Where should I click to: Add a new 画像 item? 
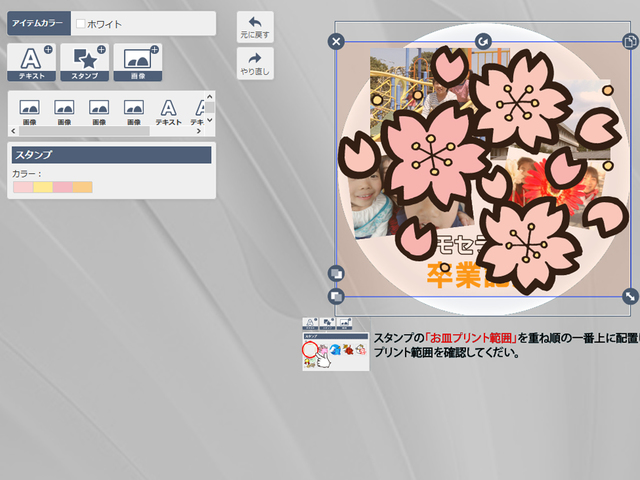(138, 62)
